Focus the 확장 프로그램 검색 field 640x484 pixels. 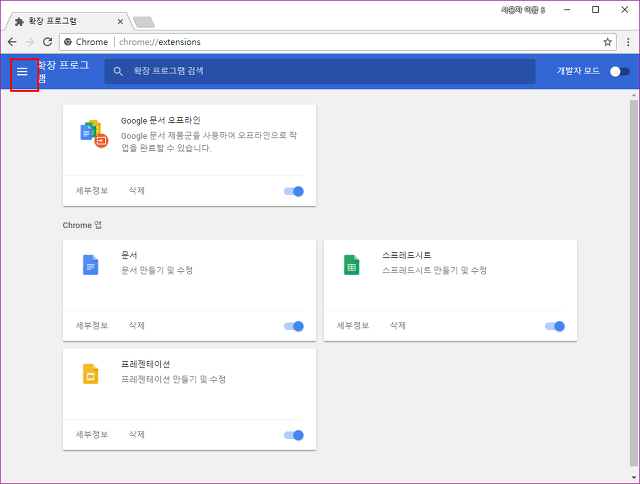(x=320, y=71)
